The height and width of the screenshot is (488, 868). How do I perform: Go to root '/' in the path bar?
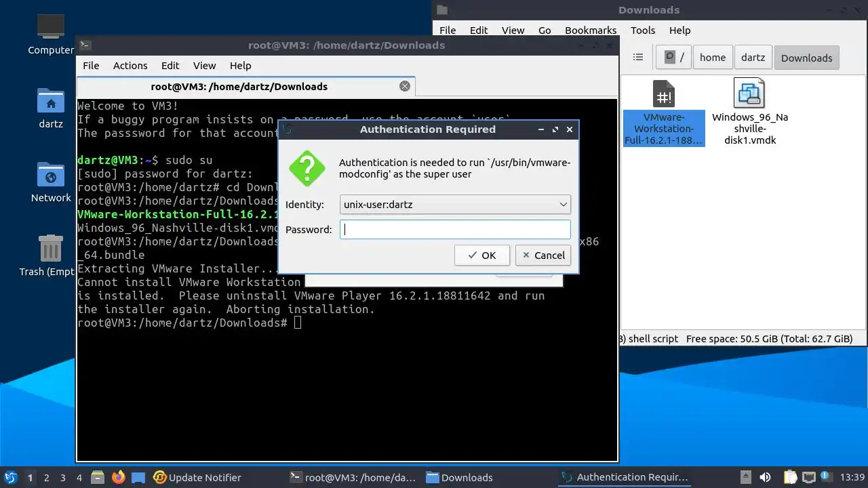click(673, 58)
